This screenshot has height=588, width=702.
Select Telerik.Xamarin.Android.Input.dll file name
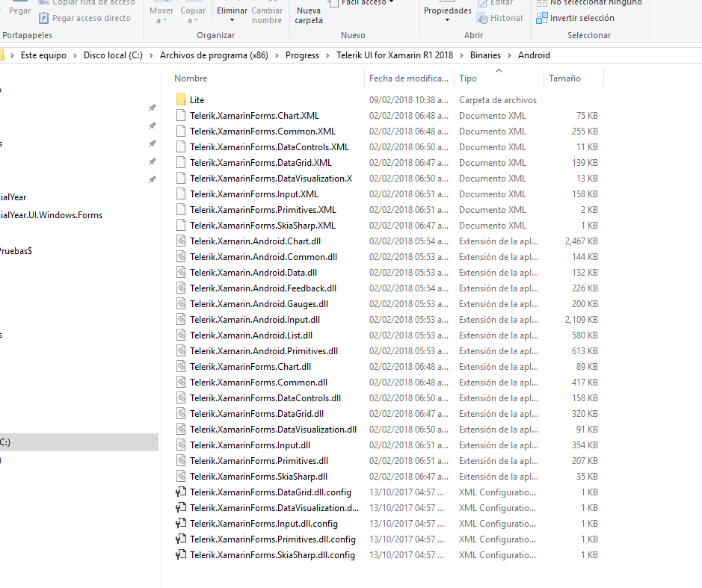tap(255, 320)
